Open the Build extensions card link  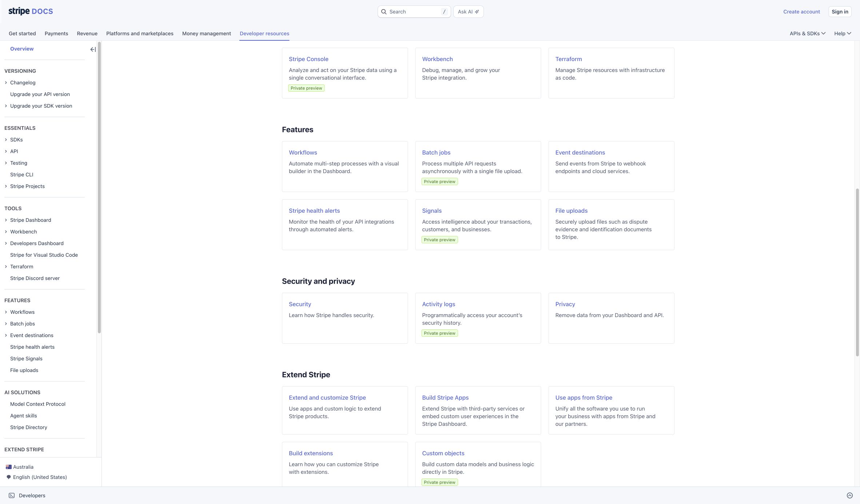[311, 453]
